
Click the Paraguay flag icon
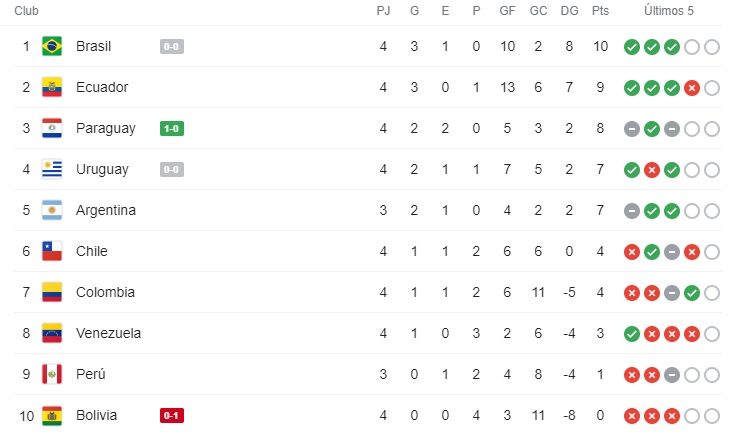pyautogui.click(x=52, y=128)
